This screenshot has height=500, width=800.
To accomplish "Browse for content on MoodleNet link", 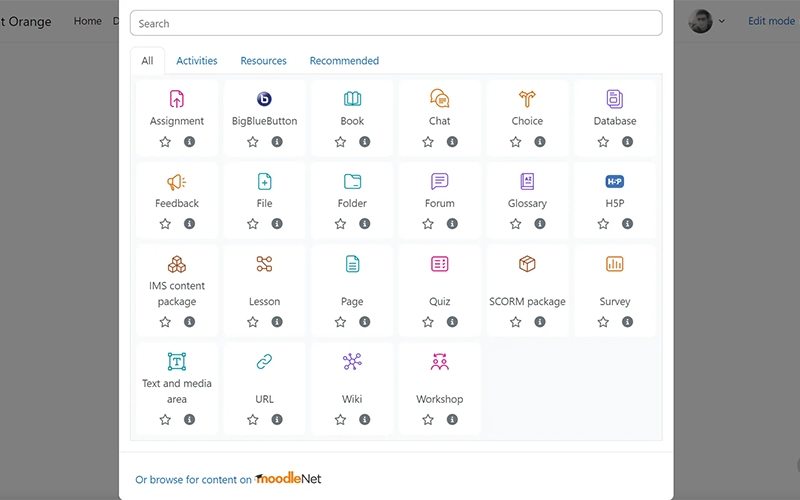I will click(229, 479).
